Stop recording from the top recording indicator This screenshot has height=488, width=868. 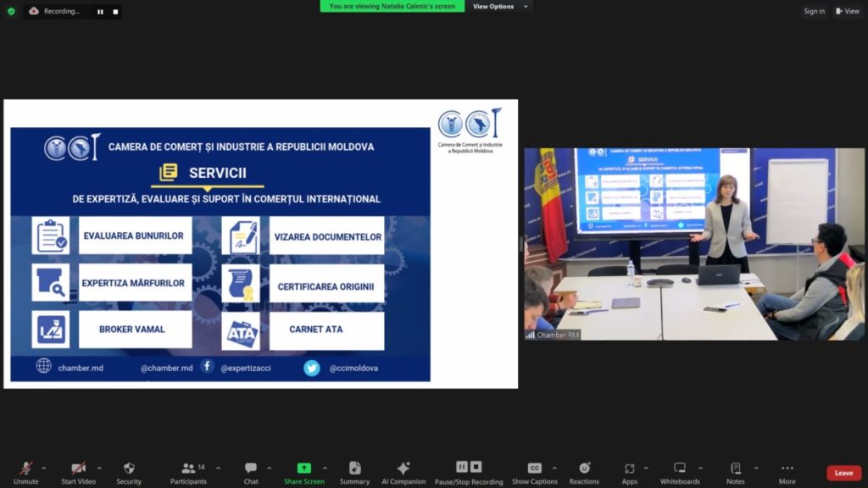tap(115, 12)
